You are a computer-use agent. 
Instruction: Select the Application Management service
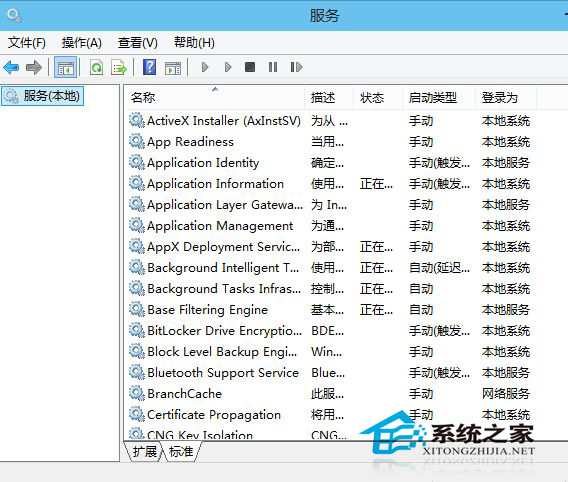(x=330, y=226)
